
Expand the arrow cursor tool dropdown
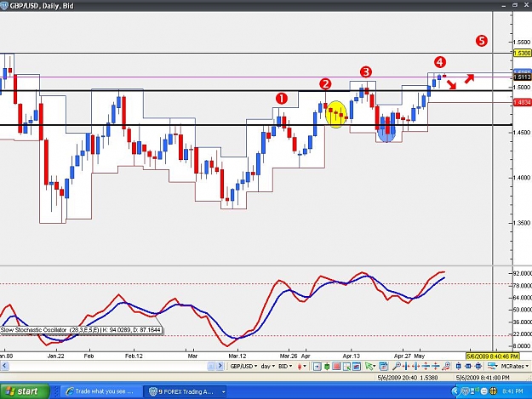(375, 367)
